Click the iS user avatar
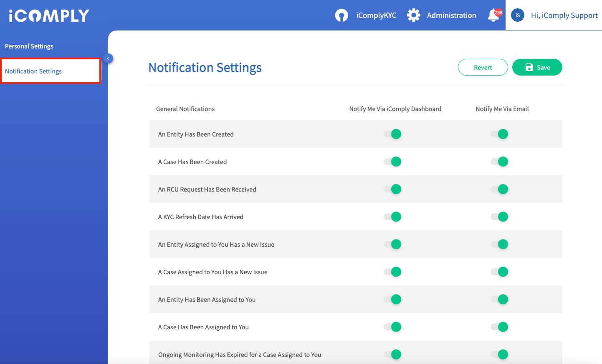Image resolution: width=602 pixels, height=364 pixels. coord(518,15)
